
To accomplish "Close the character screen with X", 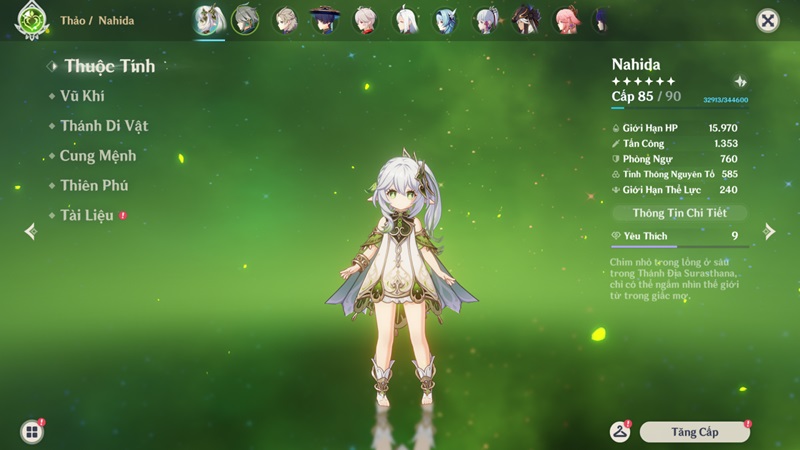I will (x=767, y=20).
